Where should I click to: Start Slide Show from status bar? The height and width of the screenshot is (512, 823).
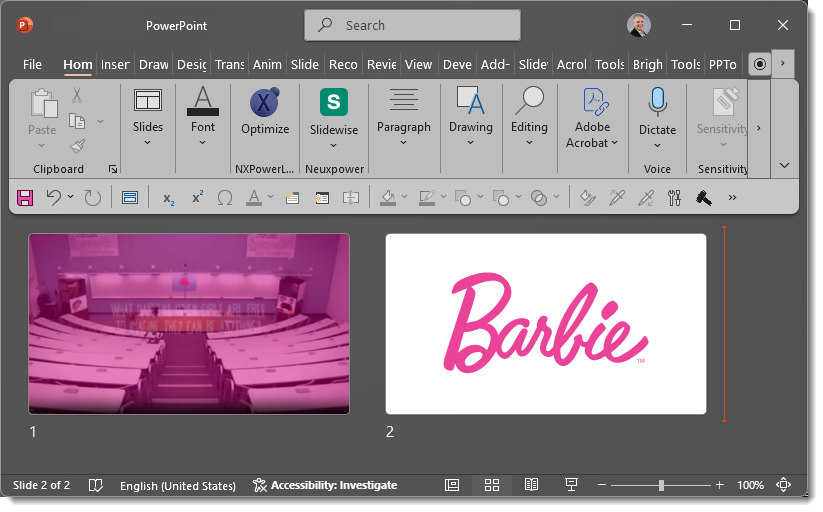pyautogui.click(x=571, y=485)
